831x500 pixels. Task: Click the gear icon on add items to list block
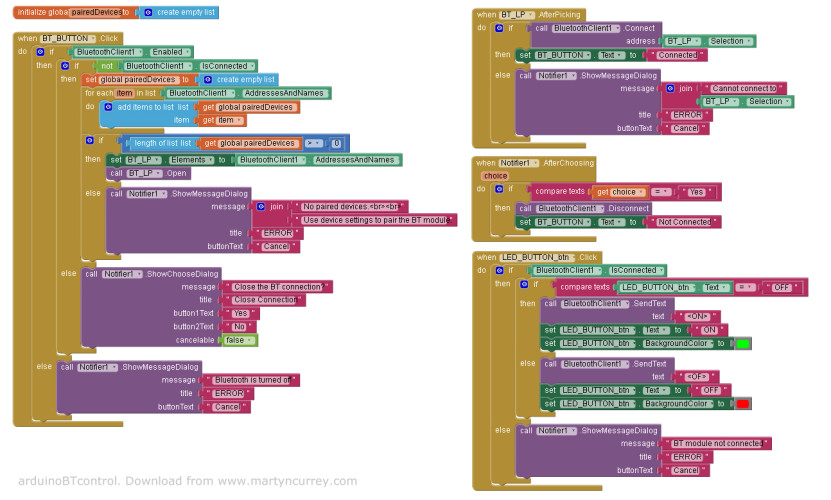pos(108,107)
